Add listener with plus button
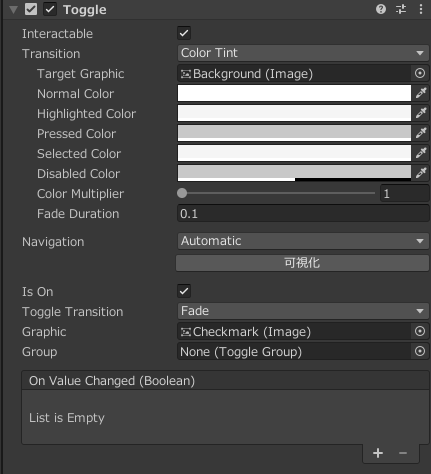This screenshot has width=431, height=474. click(x=378, y=453)
